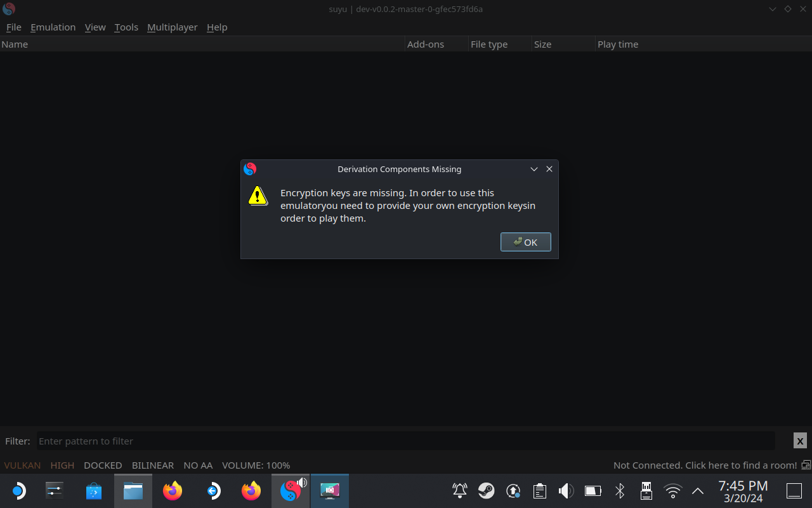Focus the Filter pattern input field
812x508 pixels.
[x=406, y=441]
